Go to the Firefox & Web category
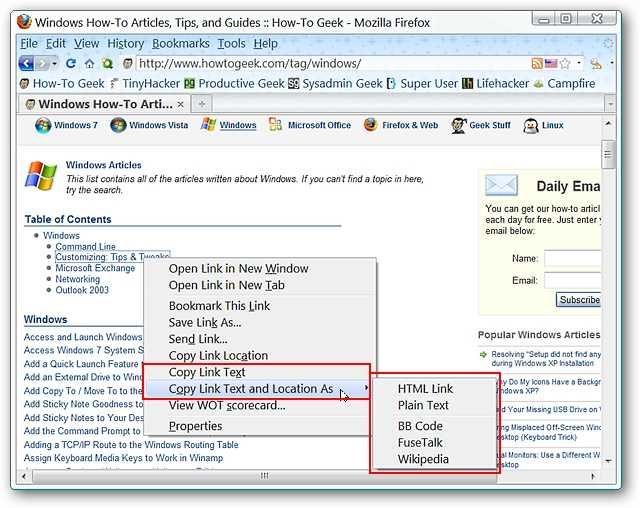The height and width of the screenshot is (508, 640). [x=400, y=125]
